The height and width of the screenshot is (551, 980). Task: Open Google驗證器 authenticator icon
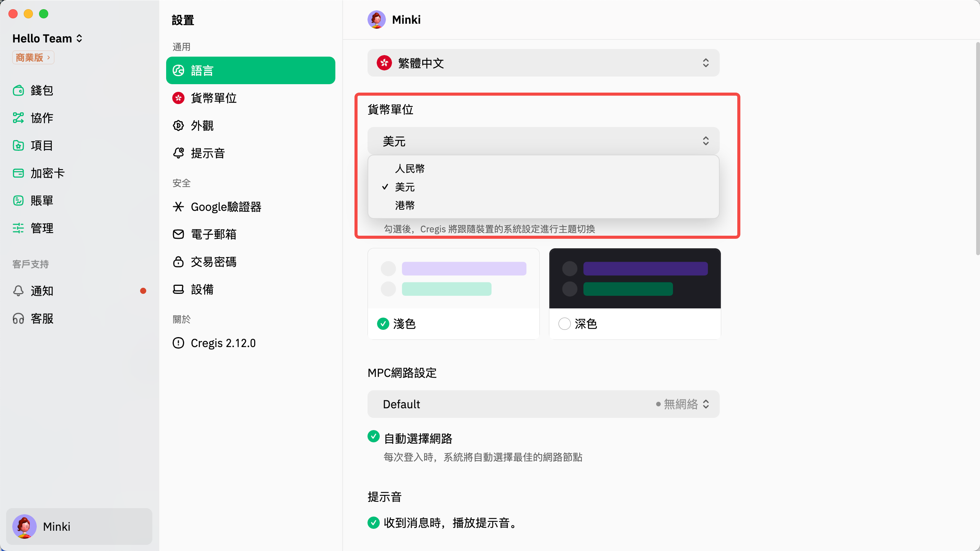(x=178, y=207)
